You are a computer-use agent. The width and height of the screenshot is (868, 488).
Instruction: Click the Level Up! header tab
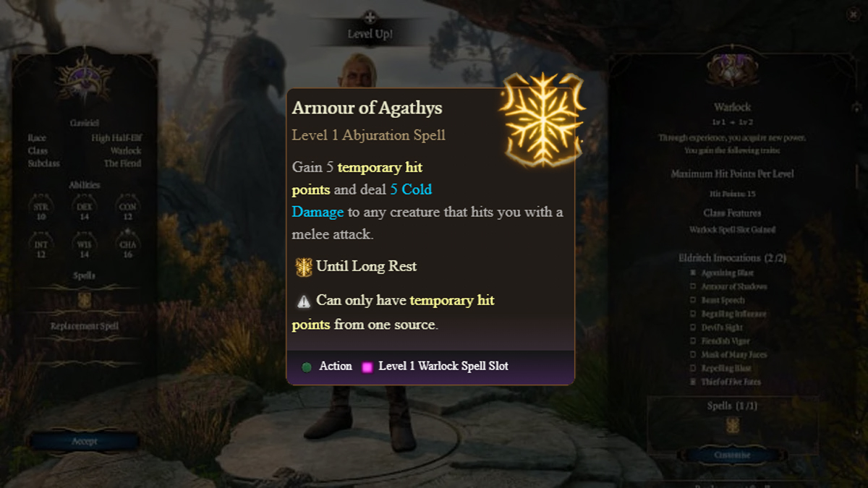point(370,34)
